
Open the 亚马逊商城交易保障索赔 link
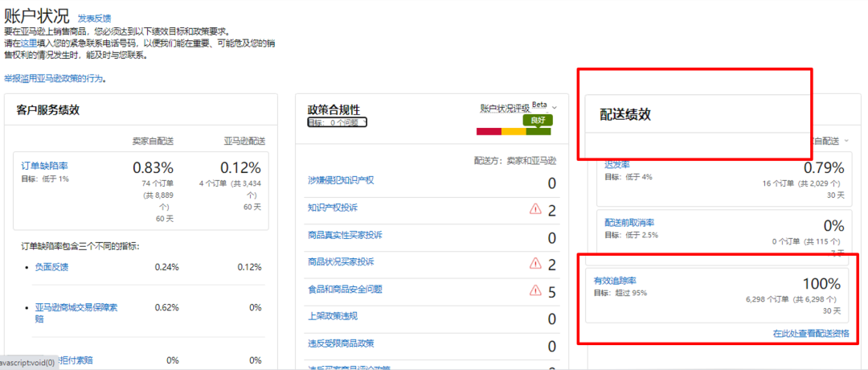(x=76, y=312)
